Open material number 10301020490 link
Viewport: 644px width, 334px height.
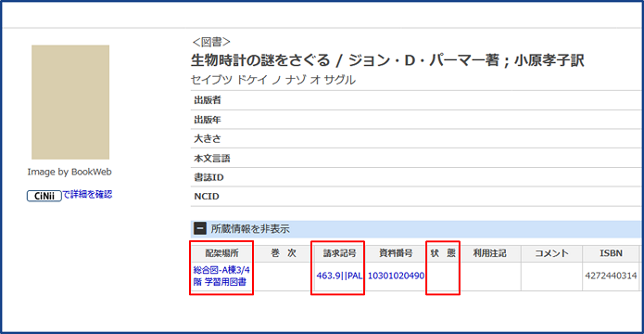pyautogui.click(x=396, y=276)
